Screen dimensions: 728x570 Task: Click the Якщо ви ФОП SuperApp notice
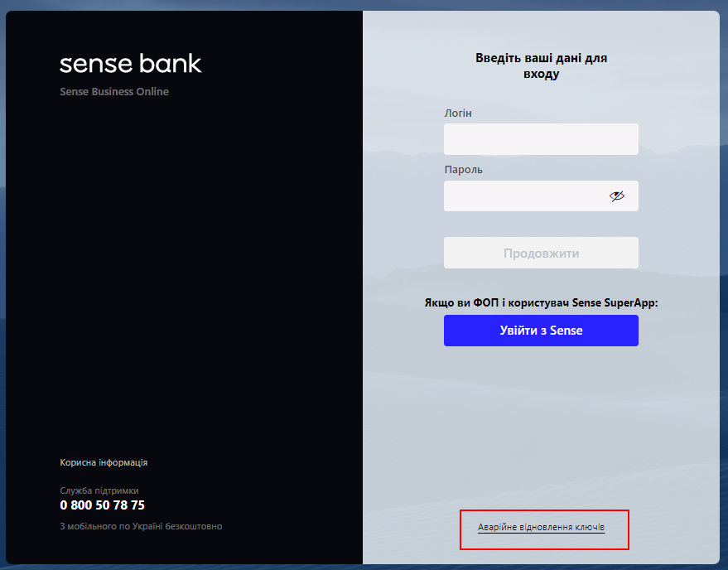point(541,303)
